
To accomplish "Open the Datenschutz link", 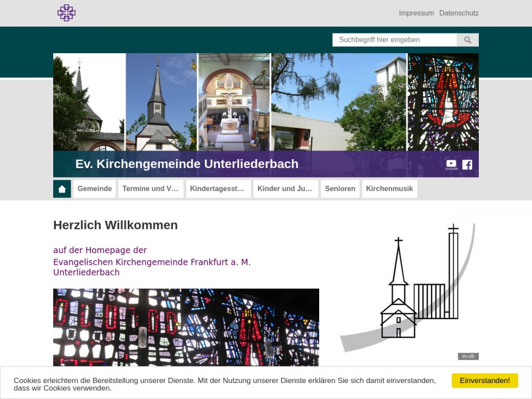I will click(459, 13).
